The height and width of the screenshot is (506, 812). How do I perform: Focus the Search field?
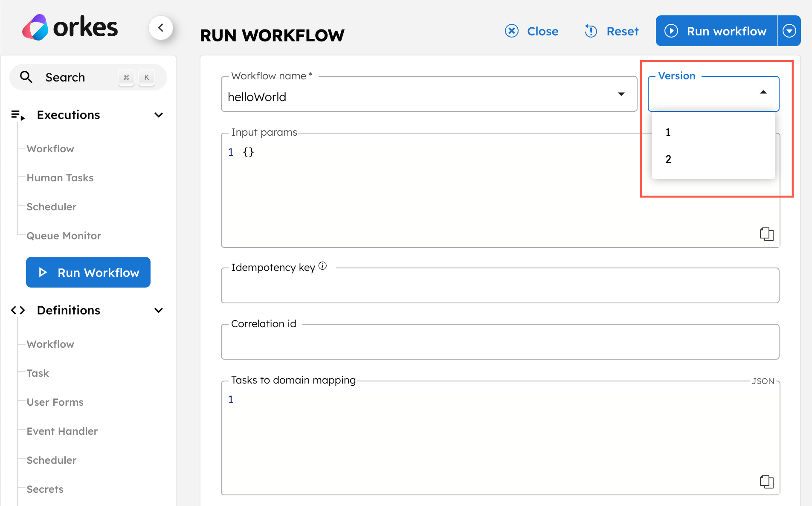pyautogui.click(x=88, y=77)
